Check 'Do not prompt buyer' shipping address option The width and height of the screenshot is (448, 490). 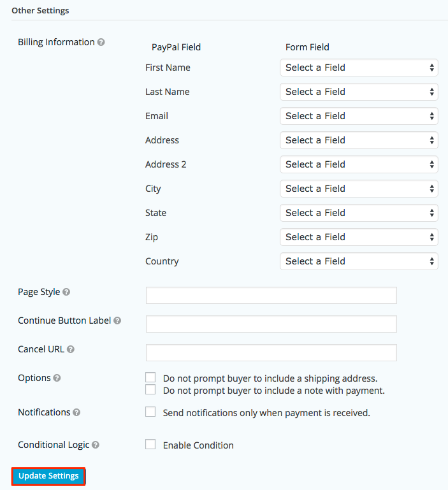pyautogui.click(x=150, y=377)
